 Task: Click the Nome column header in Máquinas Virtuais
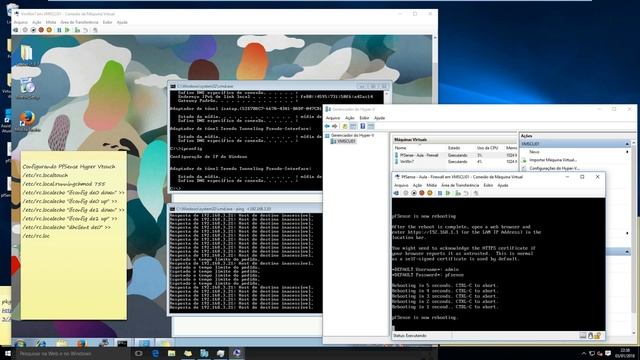click(400, 148)
